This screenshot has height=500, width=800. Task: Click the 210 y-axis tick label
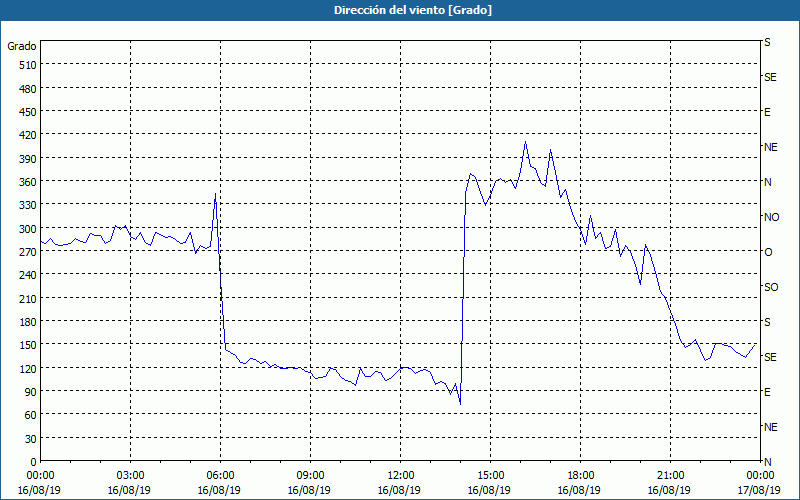pos(29,298)
